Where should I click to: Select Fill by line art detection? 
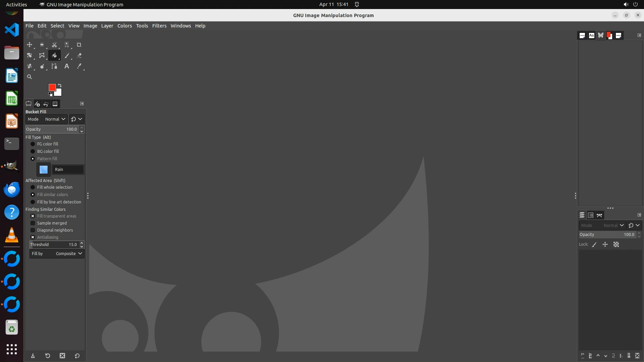click(33, 202)
